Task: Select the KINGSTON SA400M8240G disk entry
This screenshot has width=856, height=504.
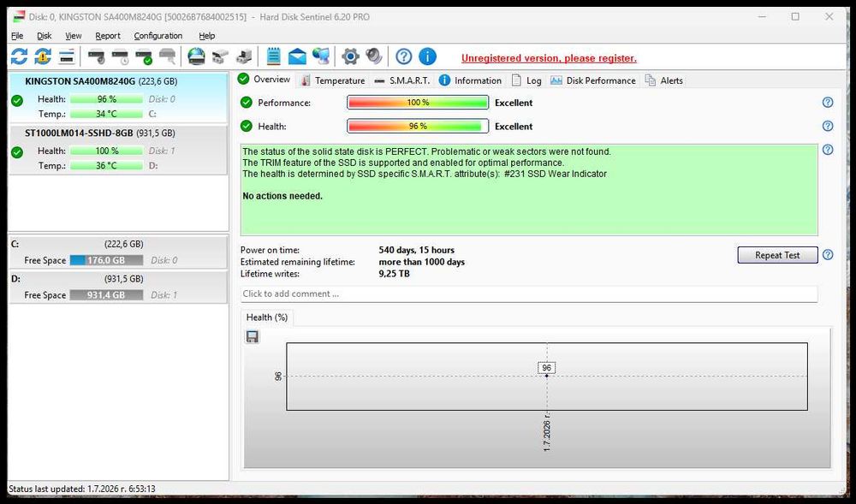Action: coord(118,98)
